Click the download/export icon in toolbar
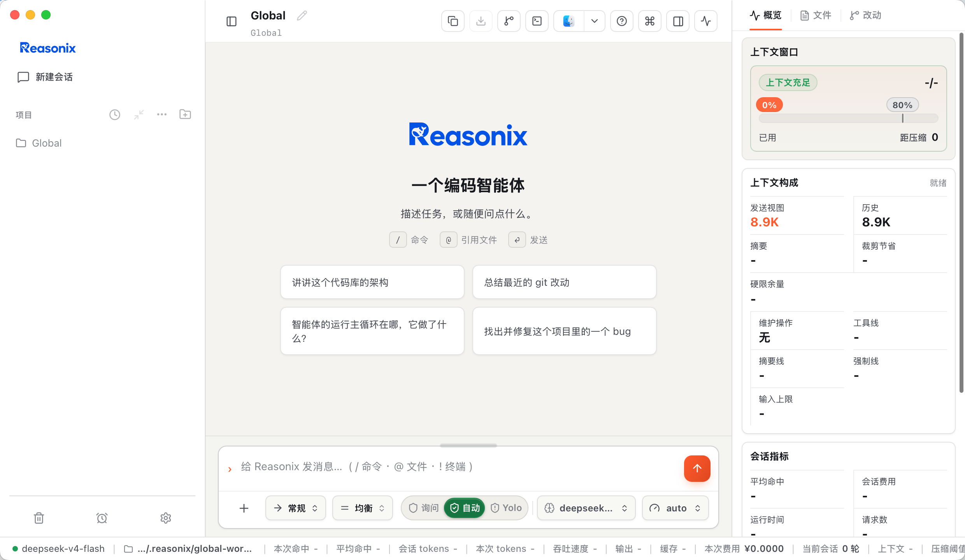 click(481, 21)
